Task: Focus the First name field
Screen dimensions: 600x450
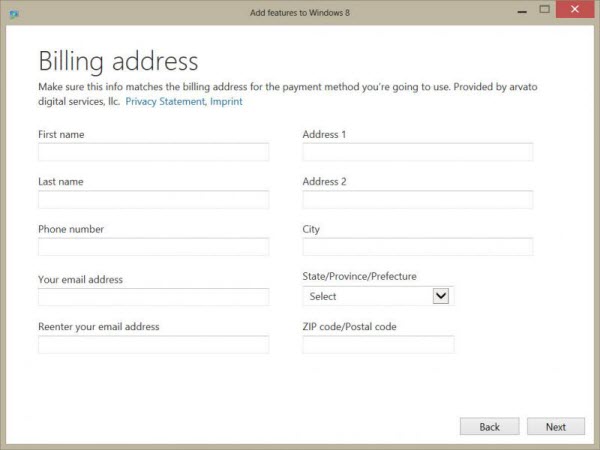Action: point(153,152)
